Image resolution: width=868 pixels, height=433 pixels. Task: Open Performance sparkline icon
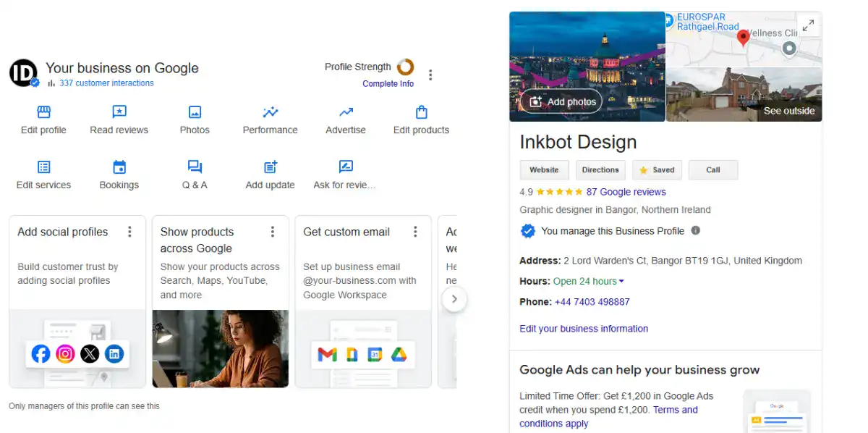[271, 112]
